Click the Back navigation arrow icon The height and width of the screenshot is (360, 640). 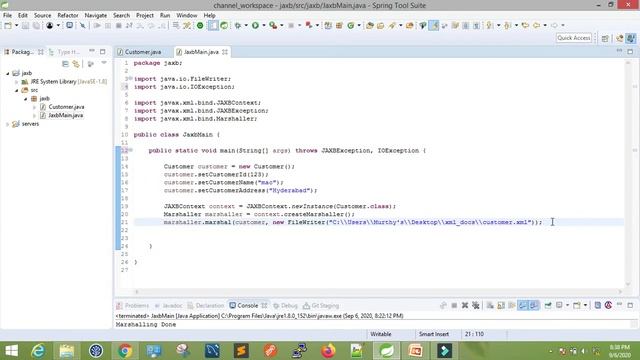pos(537,25)
